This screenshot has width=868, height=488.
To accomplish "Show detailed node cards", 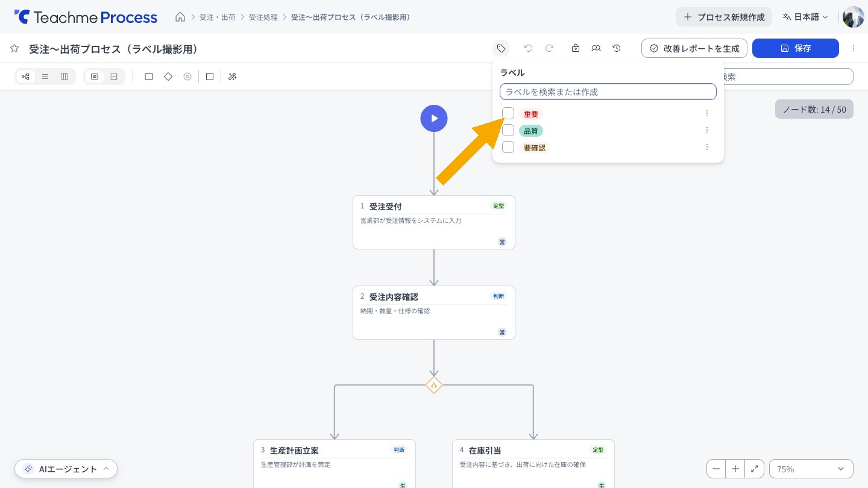I will point(95,77).
